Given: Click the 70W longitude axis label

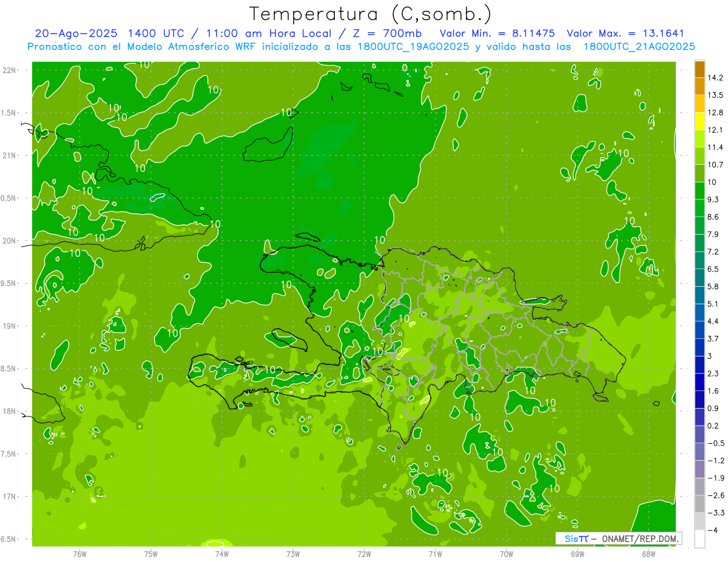Looking at the screenshot, I should 507,554.
